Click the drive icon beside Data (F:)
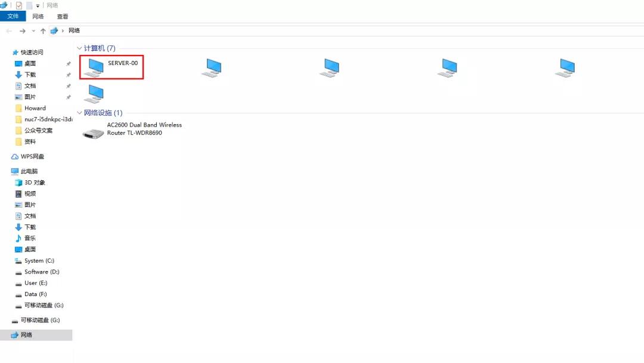The width and height of the screenshot is (644, 363). pyautogui.click(x=18, y=295)
